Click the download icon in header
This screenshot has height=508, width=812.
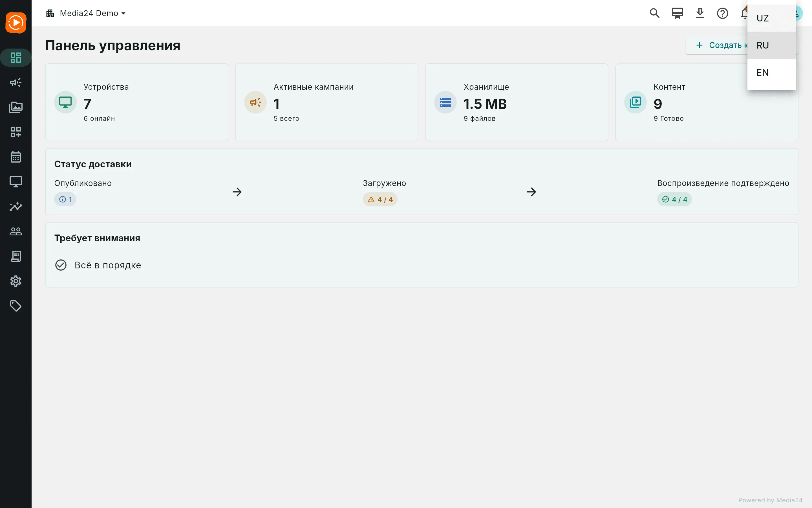click(x=700, y=13)
